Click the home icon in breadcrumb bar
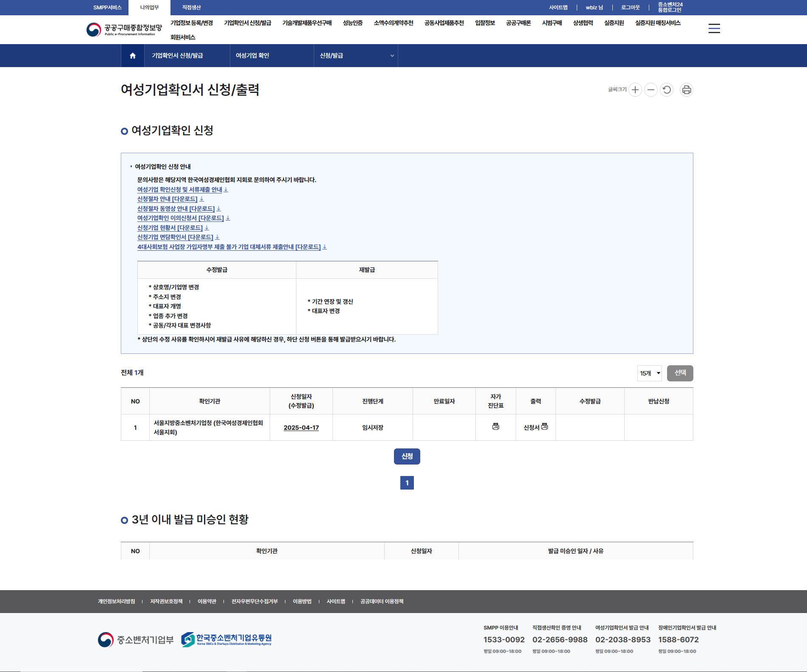This screenshot has width=807, height=672. 133,56
